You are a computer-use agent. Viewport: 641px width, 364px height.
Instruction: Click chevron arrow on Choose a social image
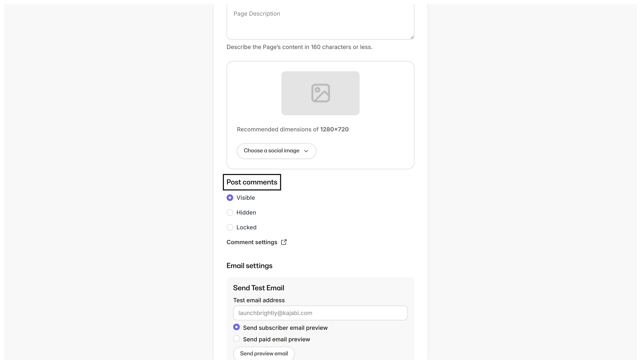click(306, 151)
